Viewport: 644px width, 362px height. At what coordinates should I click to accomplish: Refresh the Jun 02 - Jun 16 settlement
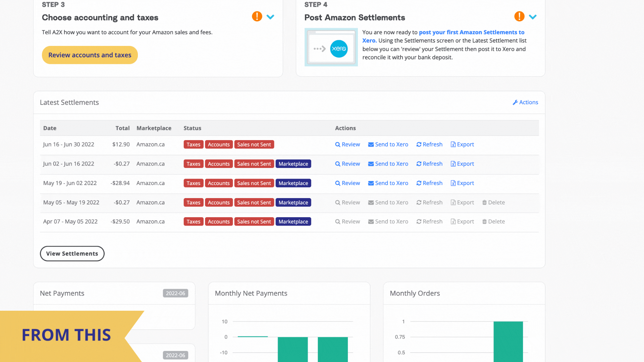tap(429, 164)
